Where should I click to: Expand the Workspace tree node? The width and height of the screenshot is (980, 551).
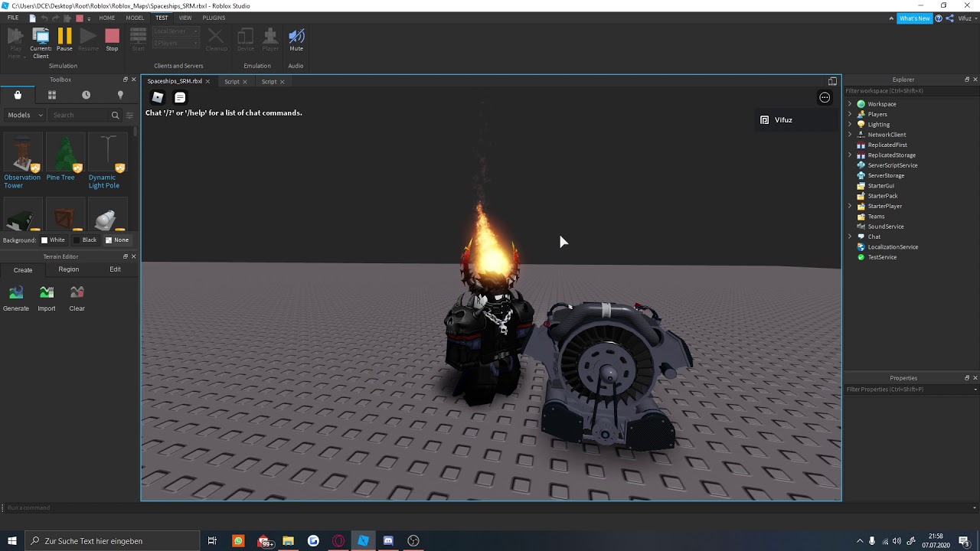pyautogui.click(x=849, y=104)
